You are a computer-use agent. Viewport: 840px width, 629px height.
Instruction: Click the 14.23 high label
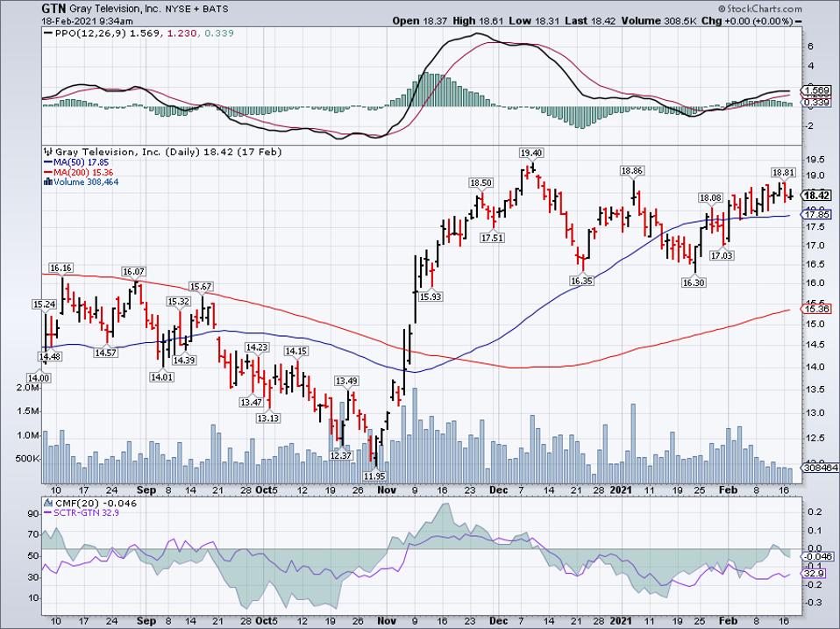(x=257, y=347)
